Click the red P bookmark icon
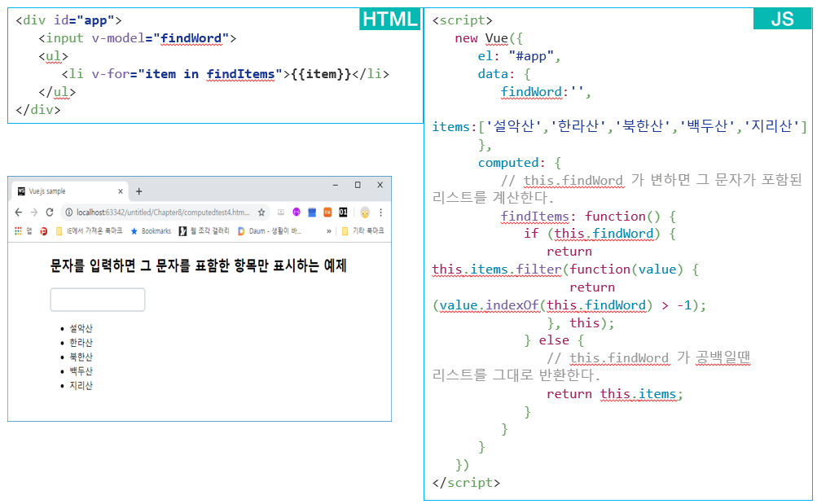Viewport: 817px width, 504px height. (44, 231)
